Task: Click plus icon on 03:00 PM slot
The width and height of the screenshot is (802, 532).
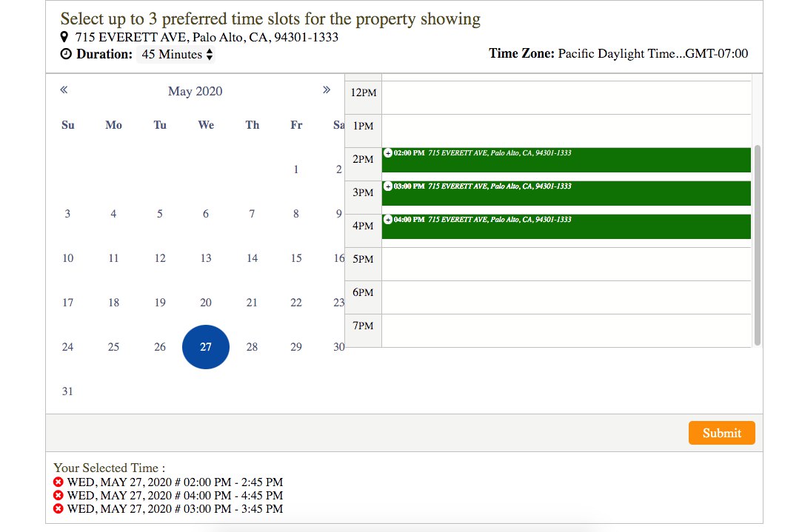Action: (388, 186)
